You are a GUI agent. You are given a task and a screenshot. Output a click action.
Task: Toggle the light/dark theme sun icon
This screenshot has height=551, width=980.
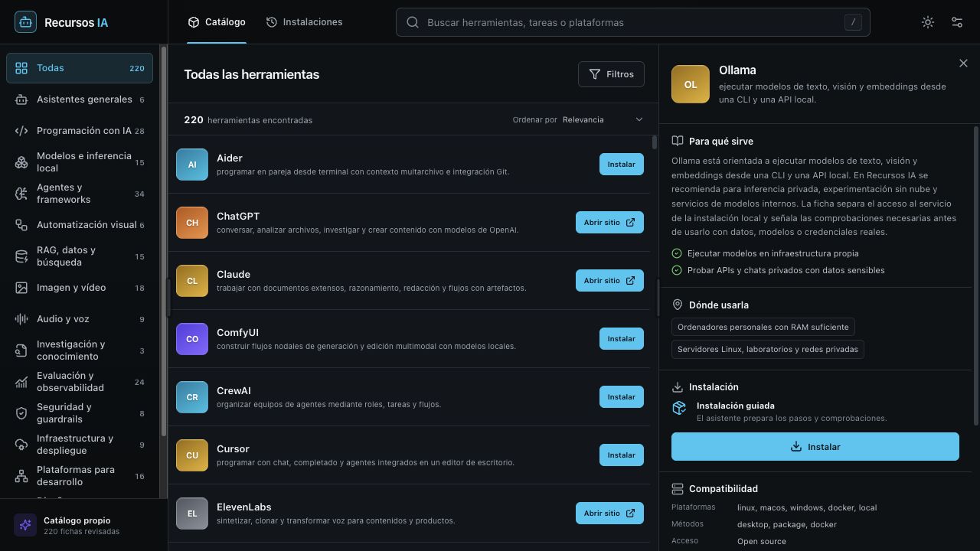pyautogui.click(x=928, y=22)
